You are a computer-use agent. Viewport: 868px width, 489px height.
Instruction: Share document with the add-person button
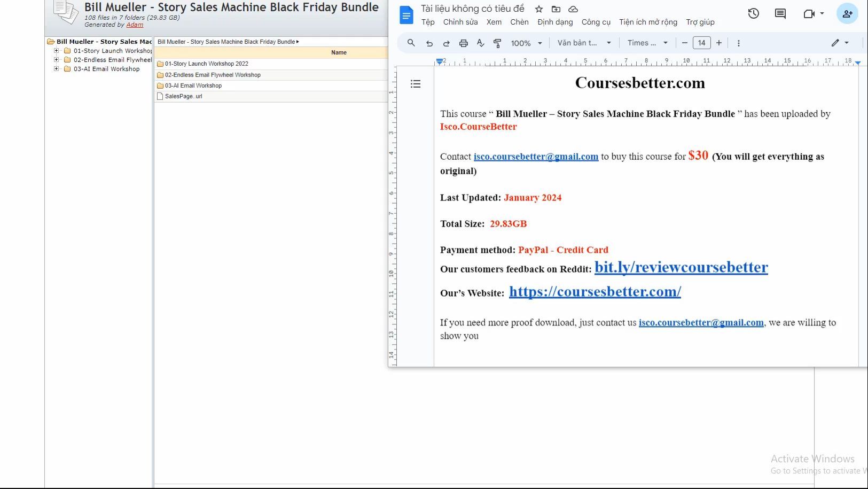coord(847,14)
